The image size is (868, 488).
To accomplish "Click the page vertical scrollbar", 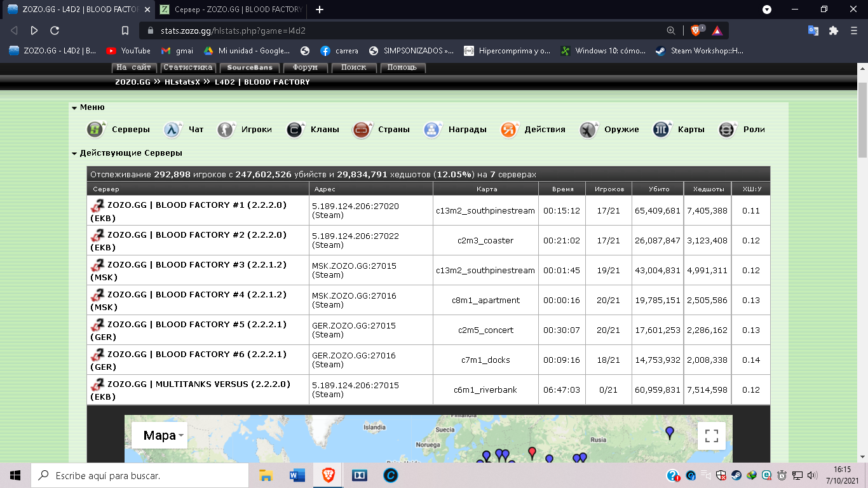I will pos(862,119).
